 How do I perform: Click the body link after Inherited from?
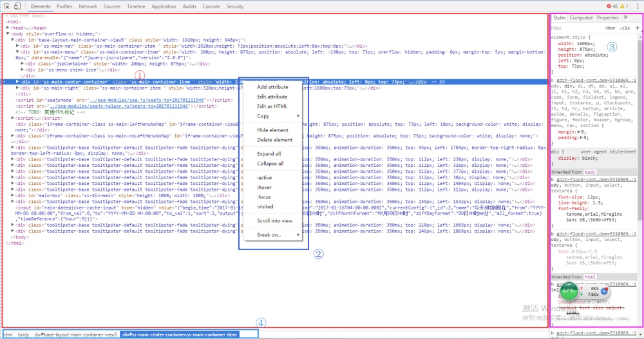[590, 172]
